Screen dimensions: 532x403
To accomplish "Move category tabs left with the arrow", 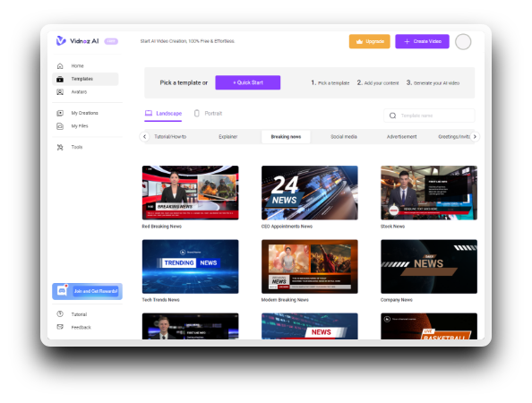I will click(x=144, y=137).
